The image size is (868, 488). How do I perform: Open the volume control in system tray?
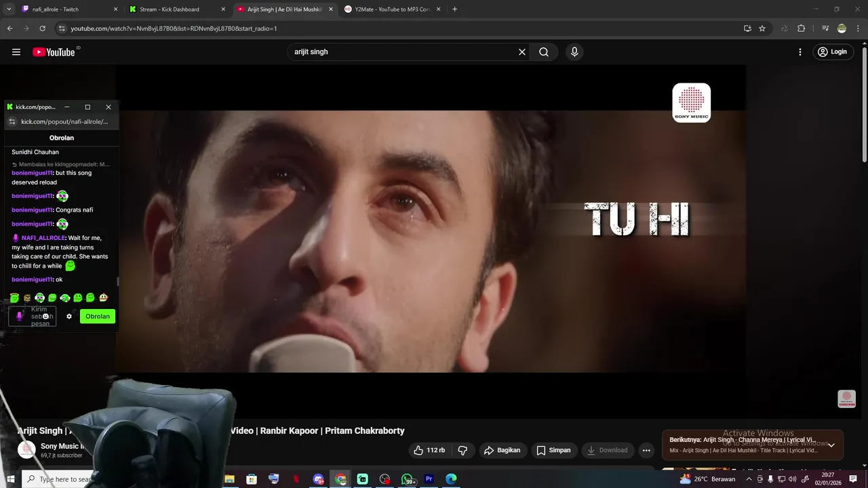792,479
